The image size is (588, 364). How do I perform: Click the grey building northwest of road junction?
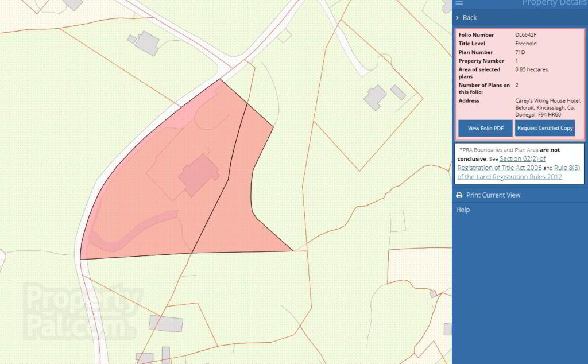pos(148,43)
